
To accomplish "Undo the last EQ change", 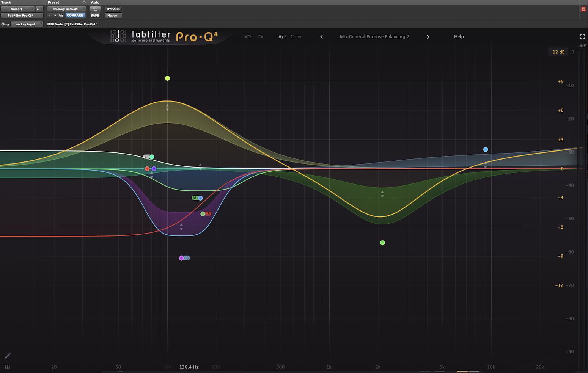I will click(248, 37).
